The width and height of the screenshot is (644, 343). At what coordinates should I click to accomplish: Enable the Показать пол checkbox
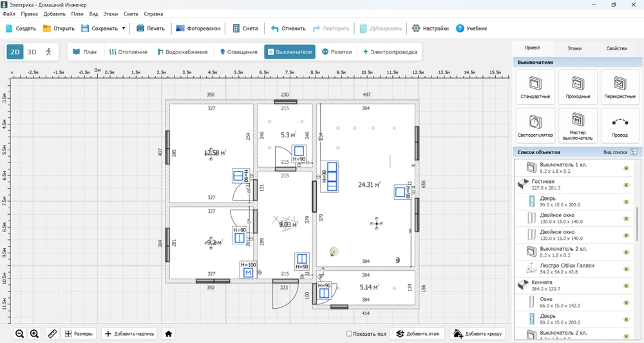tap(349, 333)
